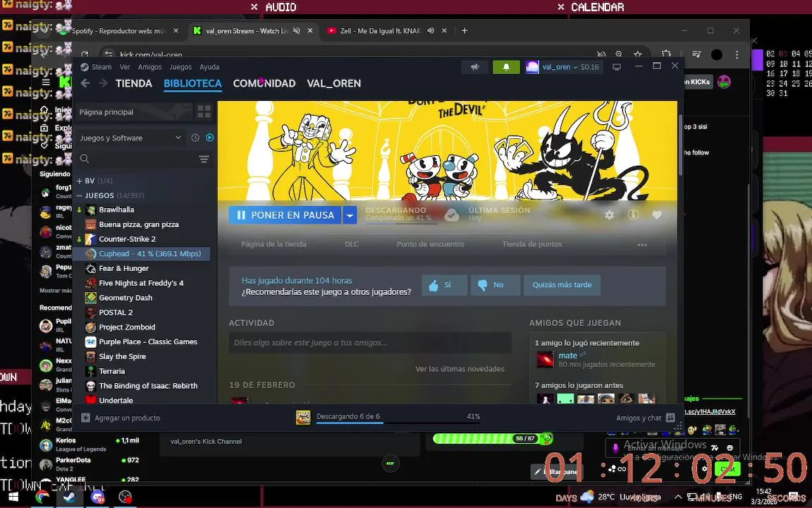Open dropdown arrow next to Poner en pausa
The image size is (812, 508).
click(350, 215)
